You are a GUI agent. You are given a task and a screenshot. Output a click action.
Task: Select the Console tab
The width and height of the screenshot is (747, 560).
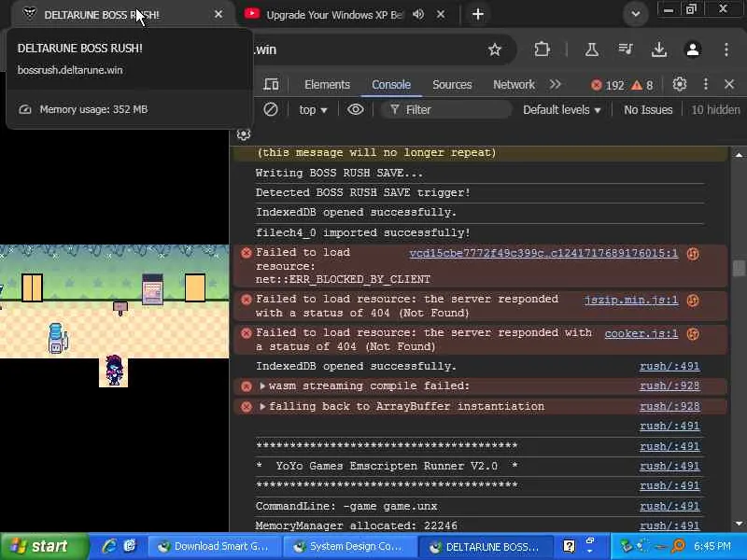click(x=391, y=85)
